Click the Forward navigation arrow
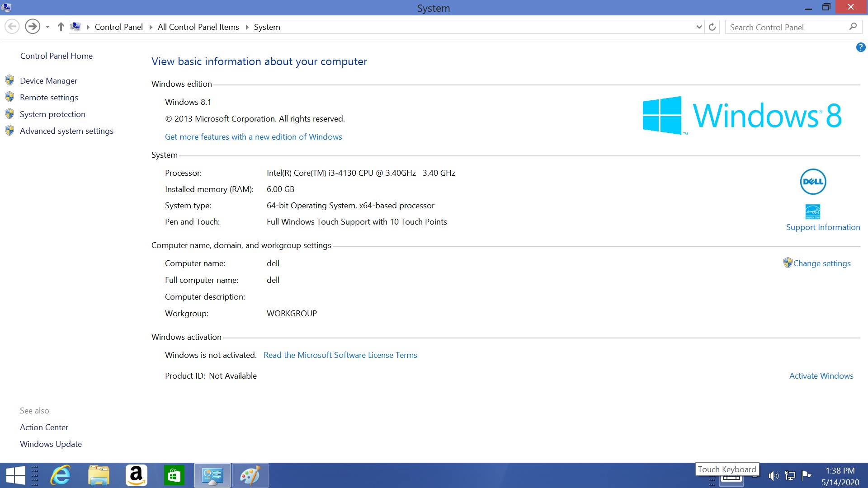868x488 pixels. 32,27
